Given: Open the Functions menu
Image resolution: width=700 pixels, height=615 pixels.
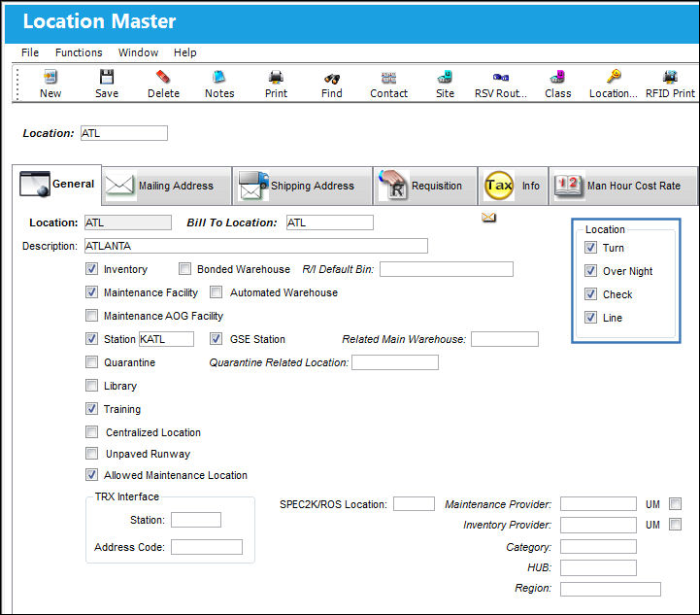Looking at the screenshot, I should coord(79,52).
